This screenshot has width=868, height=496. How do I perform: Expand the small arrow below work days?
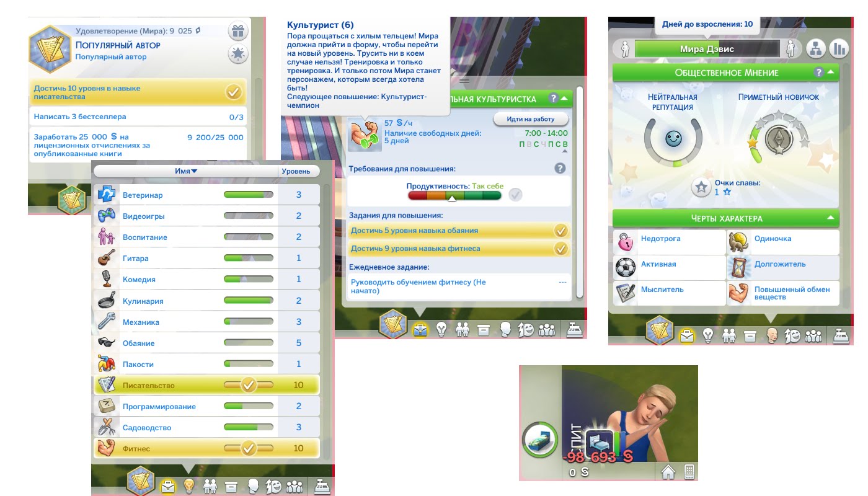pos(564,151)
